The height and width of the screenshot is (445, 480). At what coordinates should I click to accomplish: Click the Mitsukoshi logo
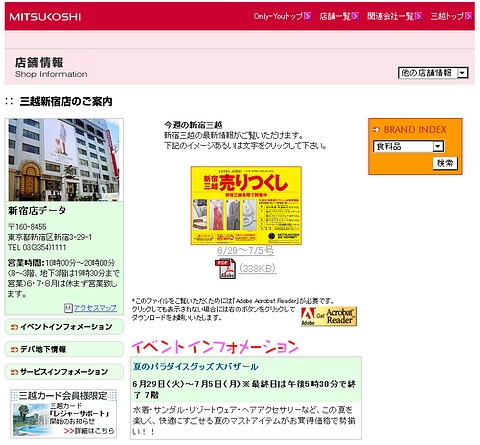click(45, 17)
